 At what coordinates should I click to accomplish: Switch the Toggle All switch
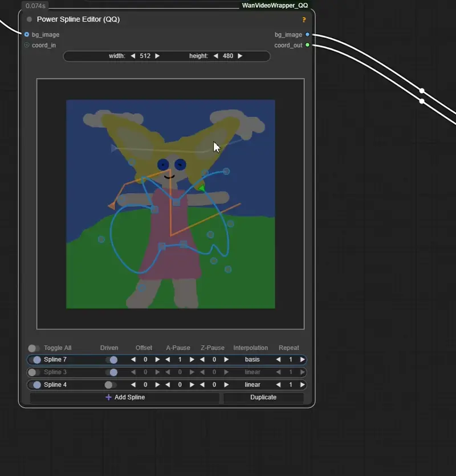pyautogui.click(x=34, y=348)
